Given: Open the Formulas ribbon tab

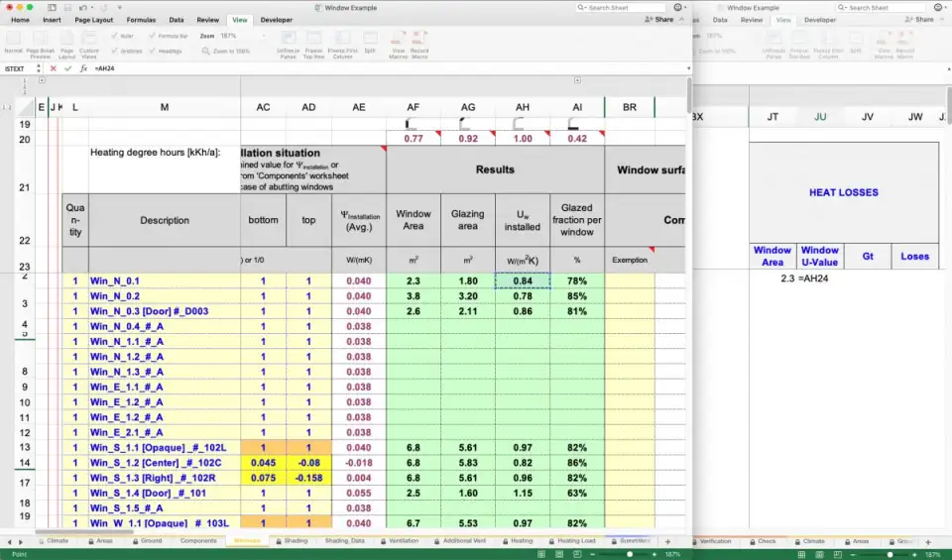Looking at the screenshot, I should pos(141,19).
